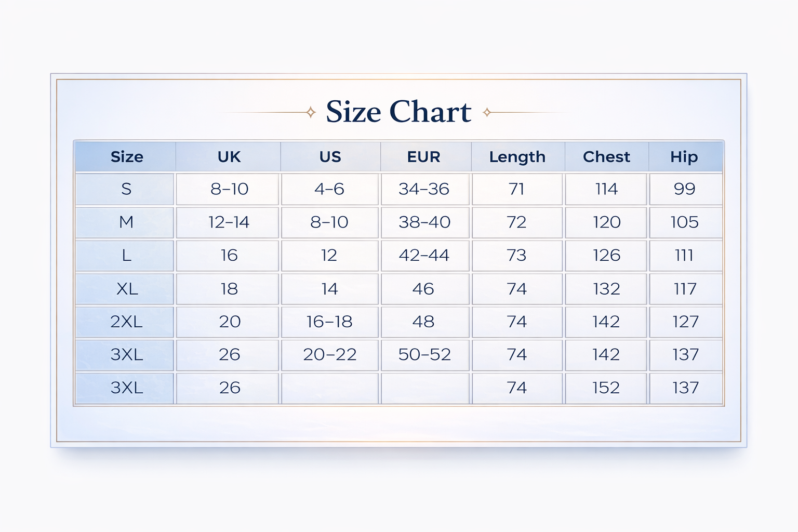Viewport: 798px width, 532px height.
Task: Click the M size row label
Action: pos(126,222)
